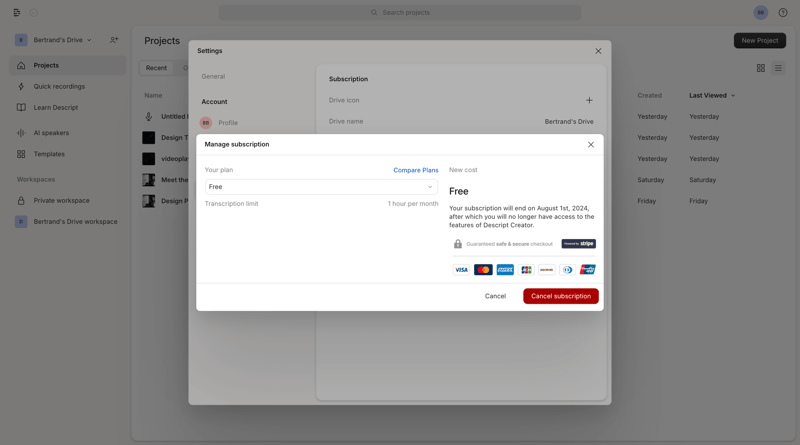
Task: Click the '1 hour per month' text
Action: tap(413, 204)
